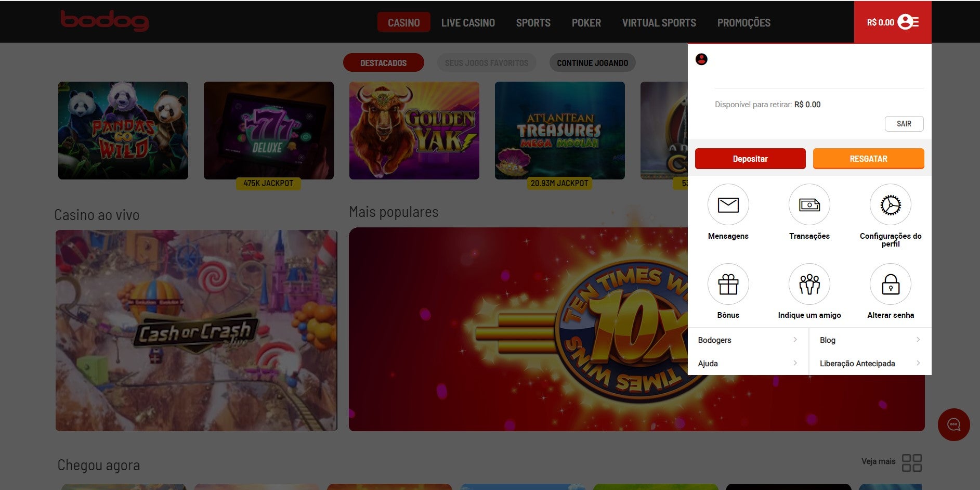
Task: Click the Depositar button
Action: (x=750, y=159)
